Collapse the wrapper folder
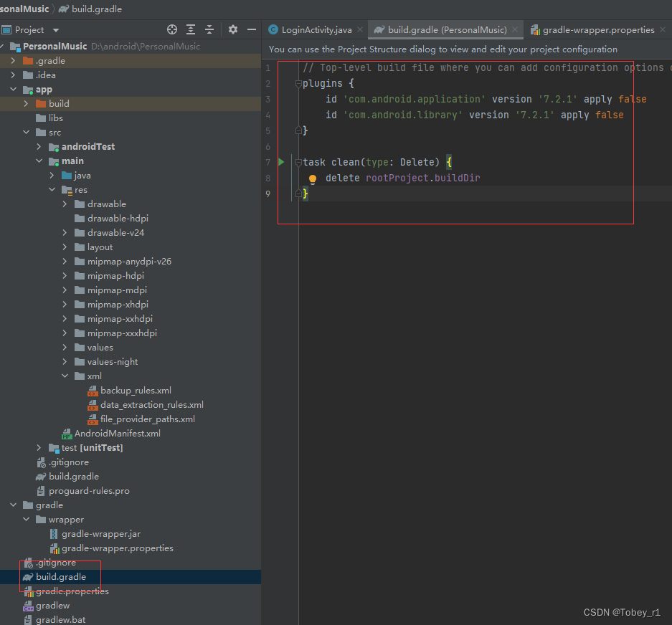 coord(26,519)
